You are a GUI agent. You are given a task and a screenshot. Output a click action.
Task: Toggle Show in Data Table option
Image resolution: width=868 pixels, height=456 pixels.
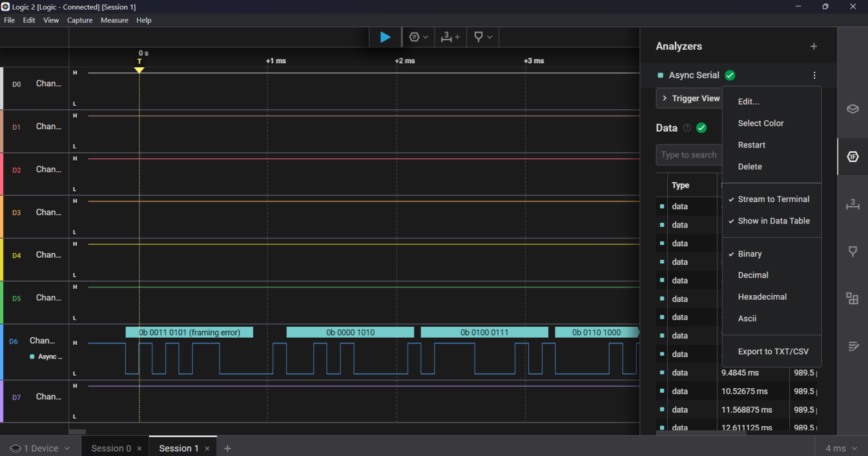pos(773,221)
